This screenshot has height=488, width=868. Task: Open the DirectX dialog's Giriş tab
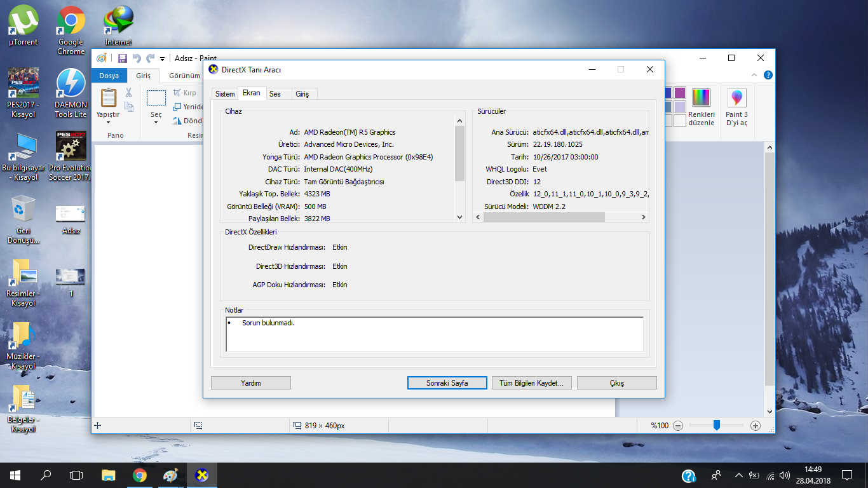(x=302, y=93)
